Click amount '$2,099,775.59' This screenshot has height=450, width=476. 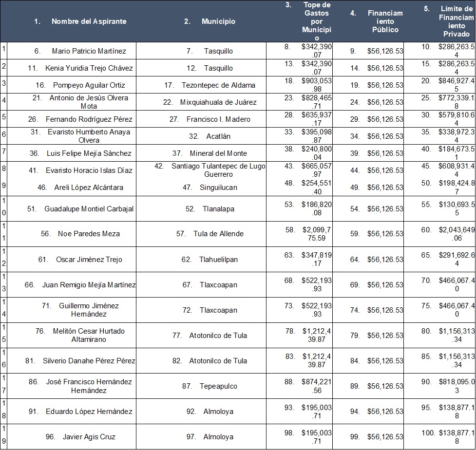317,234
